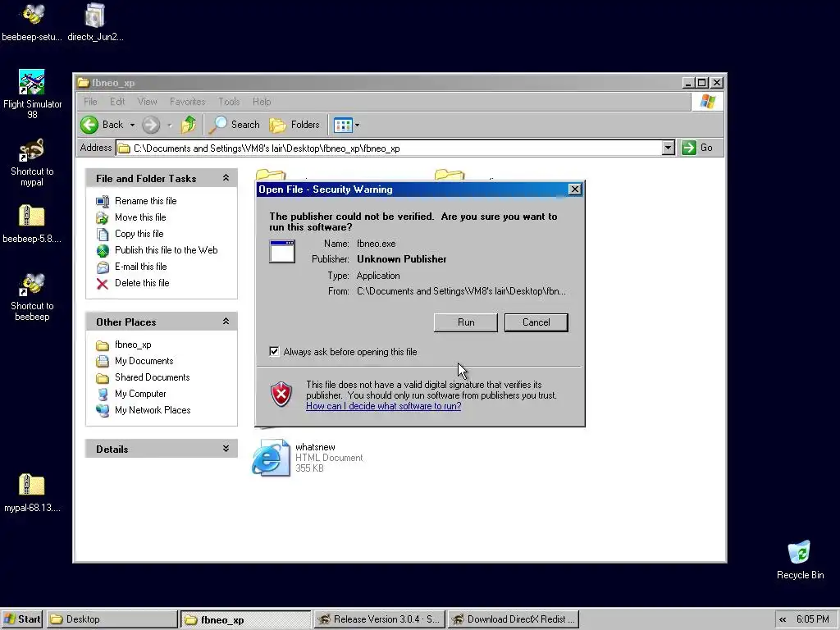The height and width of the screenshot is (630, 840).
Task: Open My Network Places link
Action: coord(152,410)
